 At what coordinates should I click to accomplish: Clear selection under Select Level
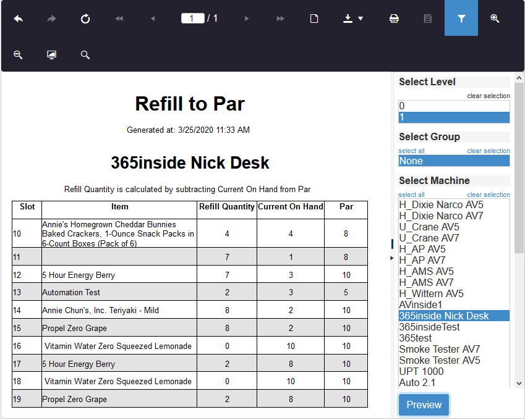click(x=488, y=96)
